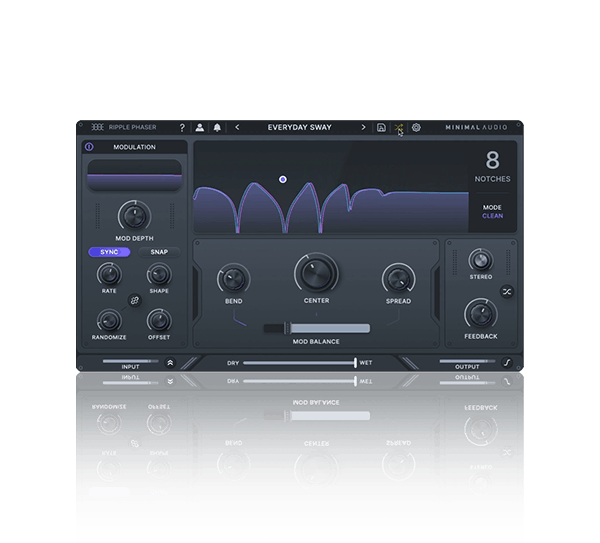Viewport: 600px width, 543px height.
Task: Open the user account icon
Action: click(x=200, y=128)
